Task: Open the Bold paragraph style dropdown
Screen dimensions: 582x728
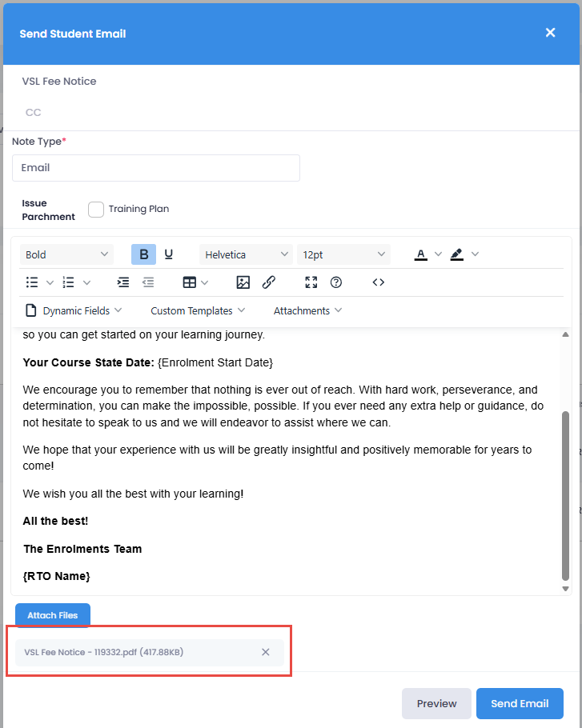Action: (x=67, y=254)
